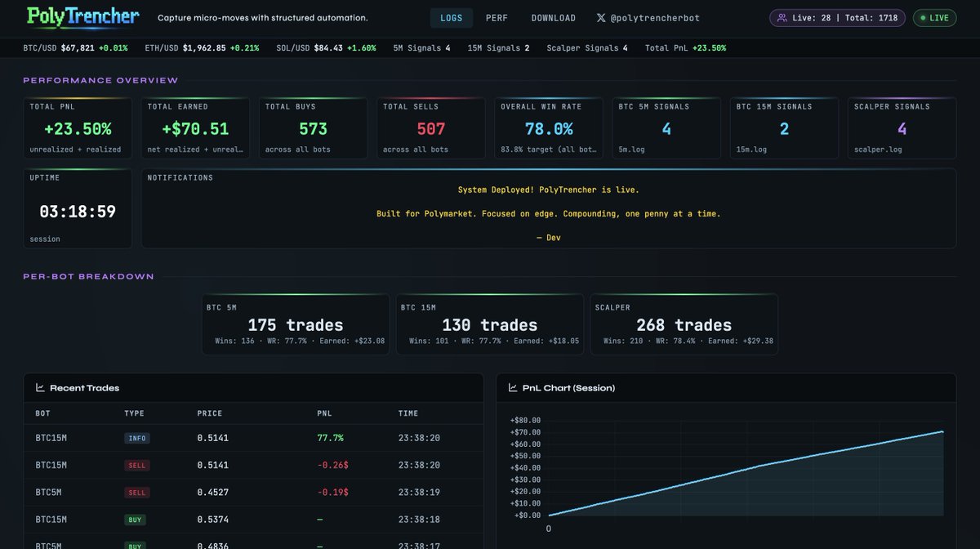Click the Per-Bot Breakdown heading

[88, 276]
